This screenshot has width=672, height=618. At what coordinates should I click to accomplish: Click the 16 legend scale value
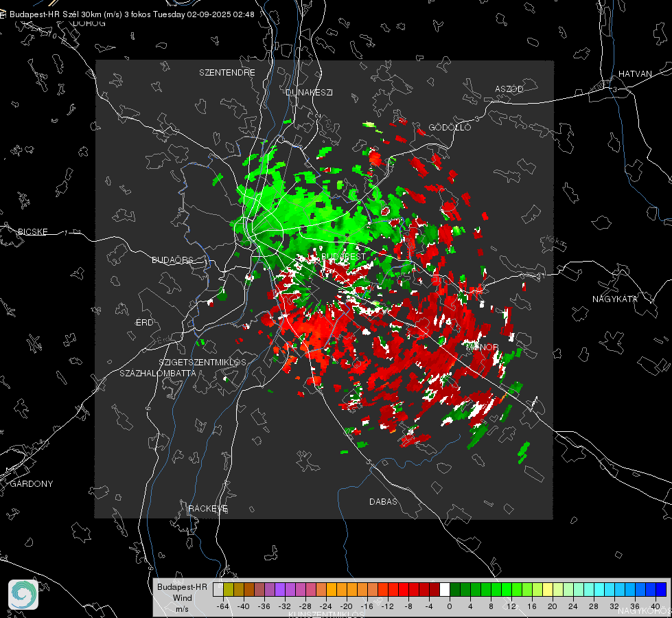pos(532,606)
